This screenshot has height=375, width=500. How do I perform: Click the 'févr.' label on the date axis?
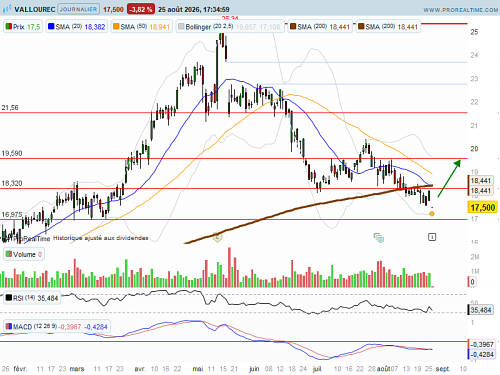[20, 369]
